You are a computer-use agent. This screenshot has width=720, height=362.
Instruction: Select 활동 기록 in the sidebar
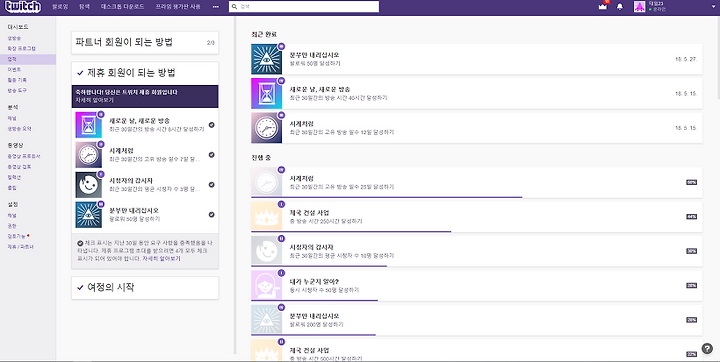coord(17,80)
